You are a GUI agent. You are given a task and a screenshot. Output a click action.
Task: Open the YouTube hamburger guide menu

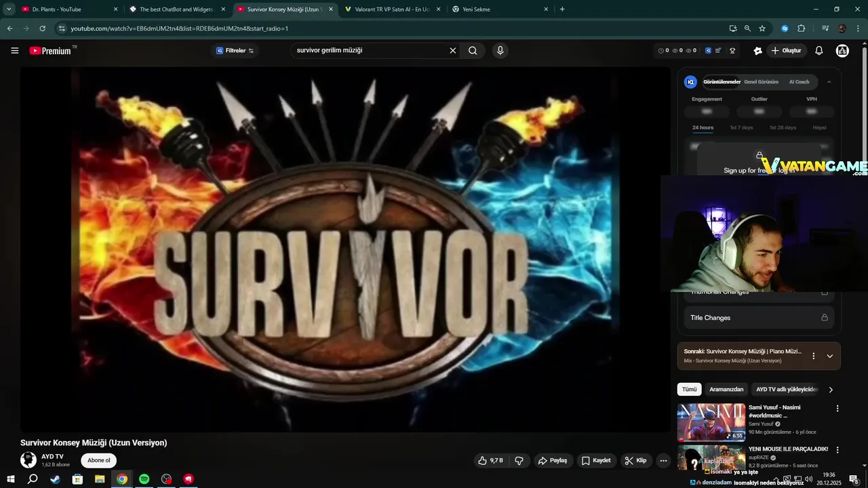coord(14,50)
